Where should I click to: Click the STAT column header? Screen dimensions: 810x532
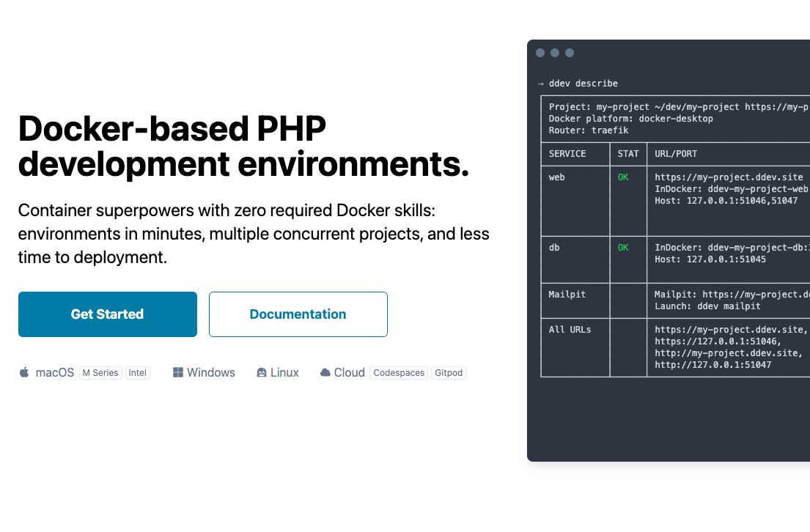(628, 153)
